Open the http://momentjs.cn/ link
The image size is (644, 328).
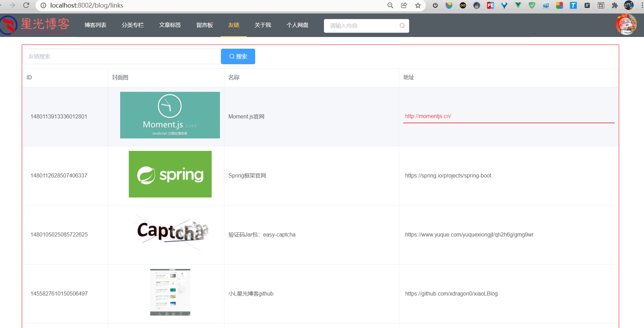coord(428,116)
